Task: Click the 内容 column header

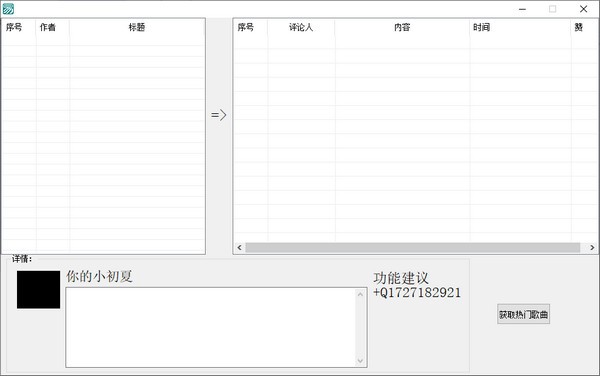Action: pyautogui.click(x=402, y=27)
